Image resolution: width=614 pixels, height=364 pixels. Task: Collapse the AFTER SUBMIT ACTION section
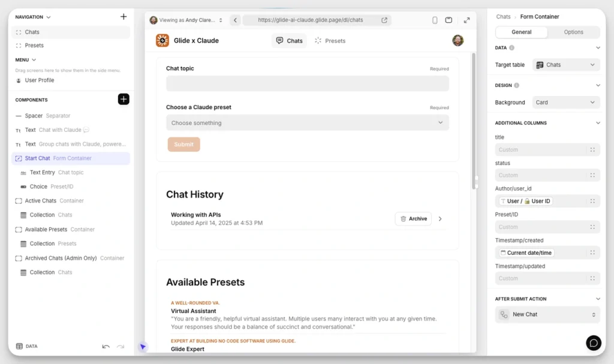pos(598,299)
